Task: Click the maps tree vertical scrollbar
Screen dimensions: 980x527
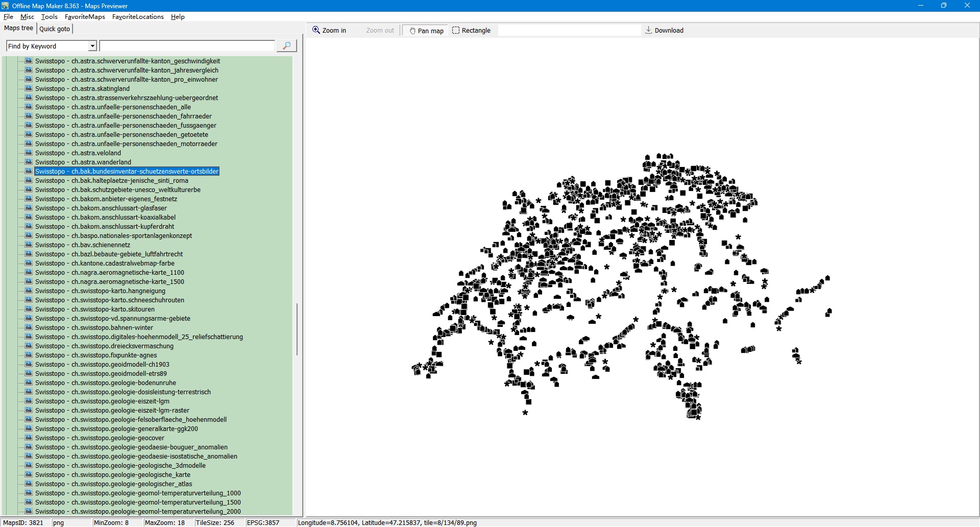Action: point(297,329)
